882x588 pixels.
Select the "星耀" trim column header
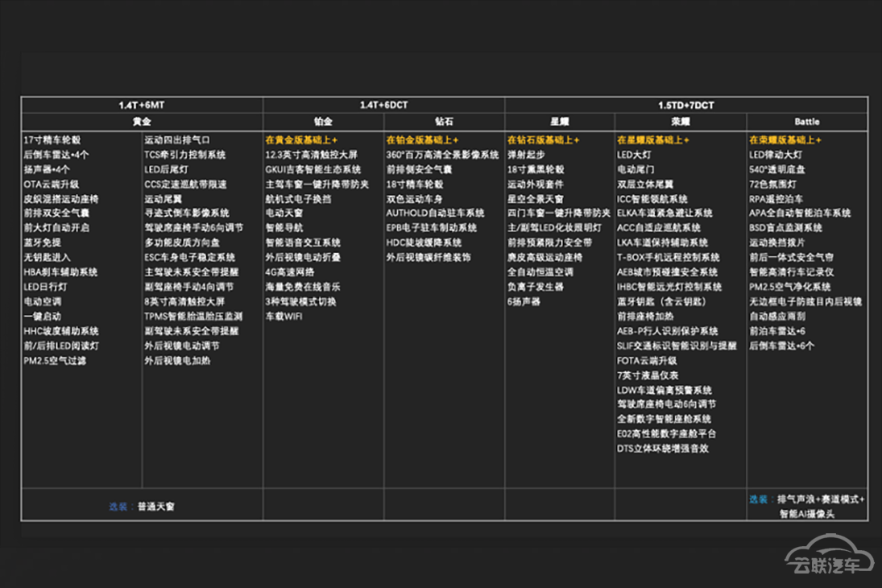pyautogui.click(x=559, y=122)
